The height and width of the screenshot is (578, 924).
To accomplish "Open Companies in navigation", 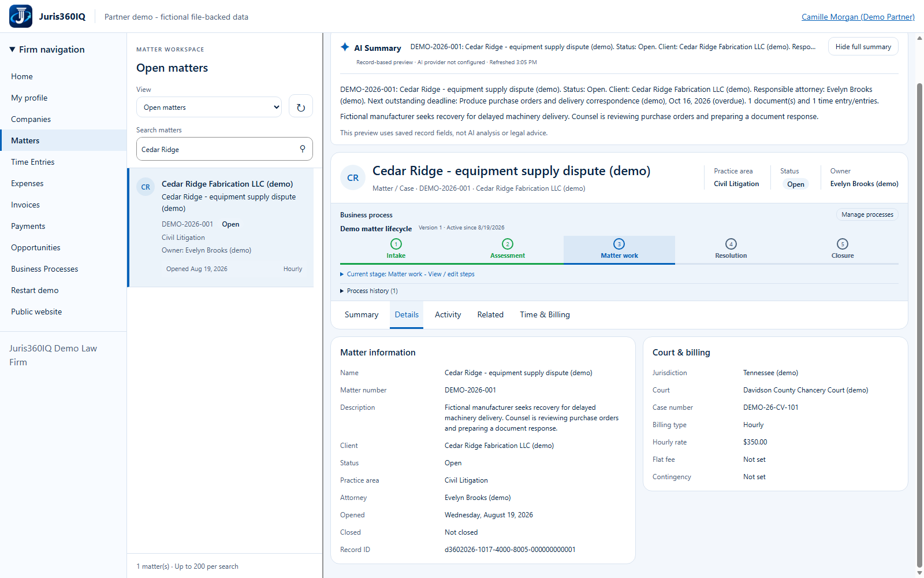I will click(64, 119).
